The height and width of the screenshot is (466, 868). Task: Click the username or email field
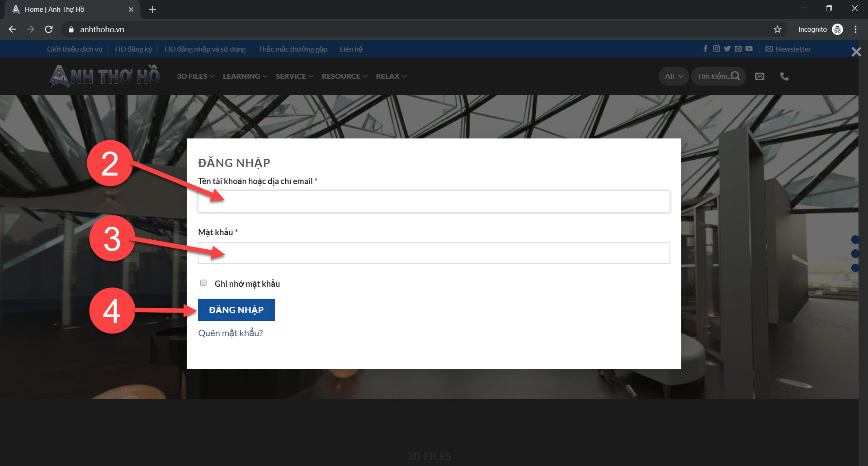[434, 202]
